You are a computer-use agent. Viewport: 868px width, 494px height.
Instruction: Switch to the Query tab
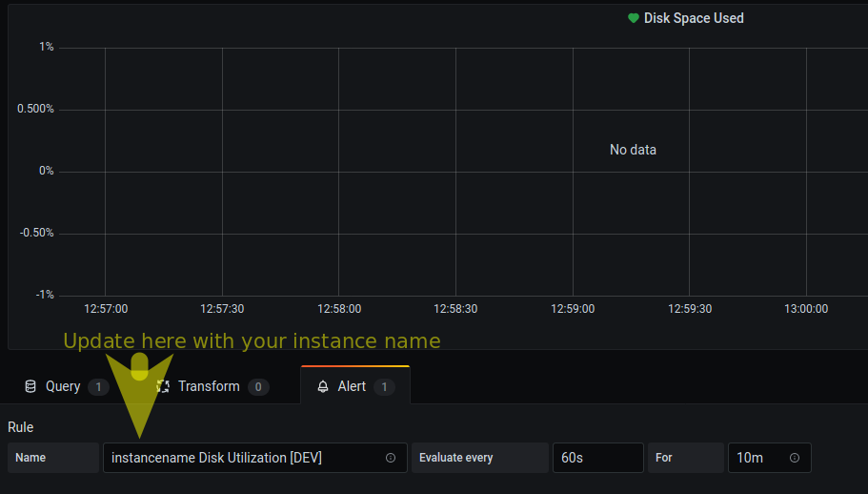[x=63, y=386]
